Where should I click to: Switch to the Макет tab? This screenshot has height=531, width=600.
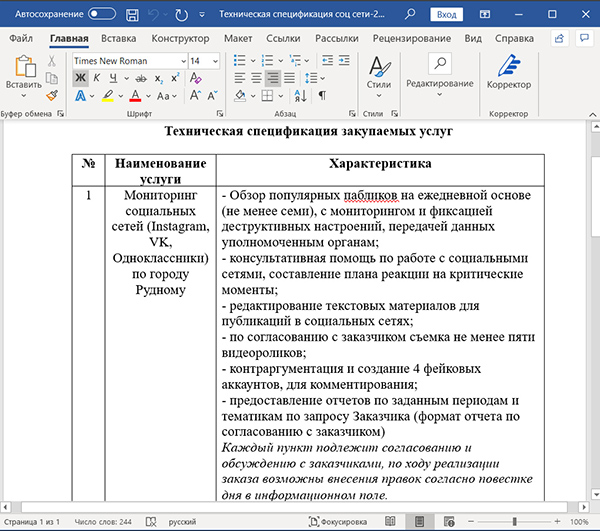pos(238,38)
